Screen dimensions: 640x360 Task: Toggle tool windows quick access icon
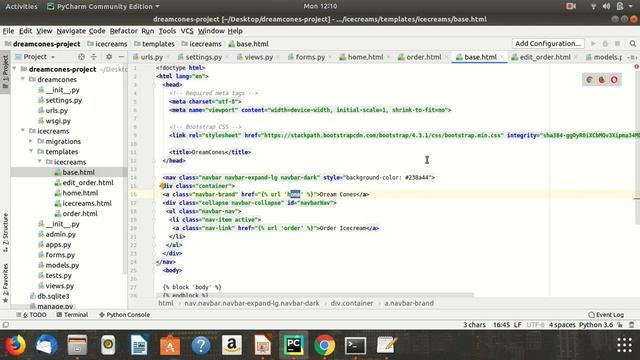click(x=6, y=325)
